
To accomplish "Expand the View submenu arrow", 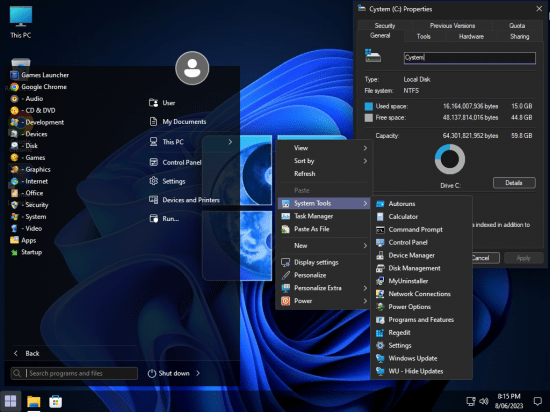I will click(x=365, y=148).
